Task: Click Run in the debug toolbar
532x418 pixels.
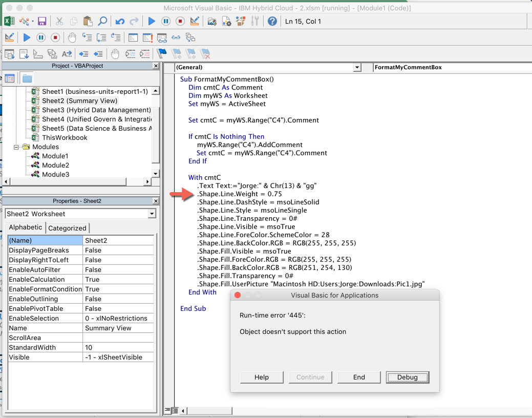Action: (27, 37)
